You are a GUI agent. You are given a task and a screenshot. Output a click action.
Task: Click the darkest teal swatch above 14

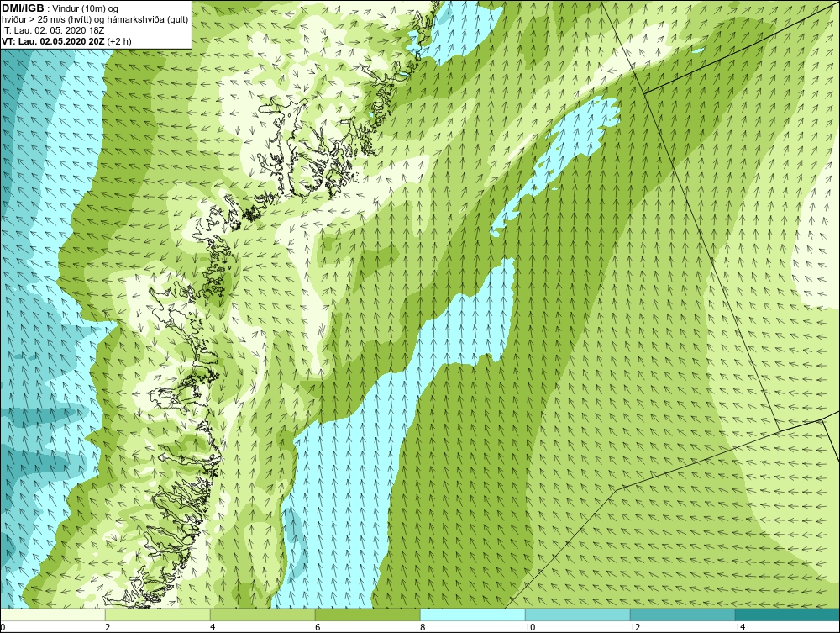tap(788, 615)
